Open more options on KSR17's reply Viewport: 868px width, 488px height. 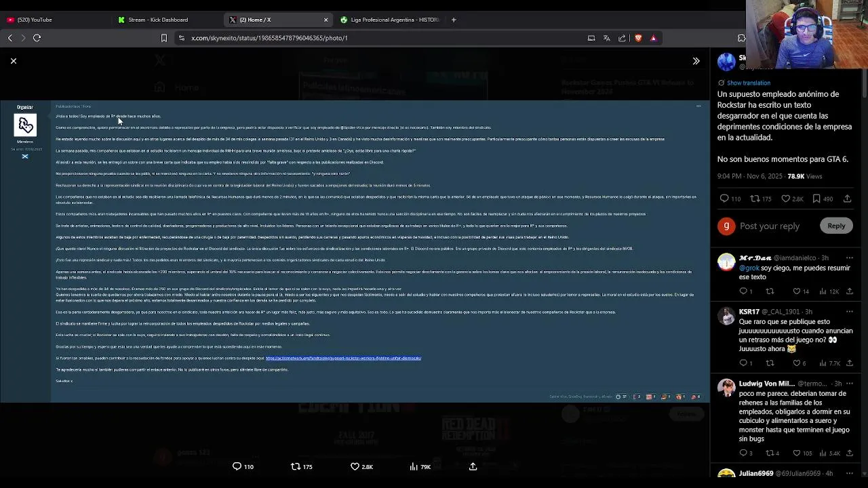[x=849, y=312]
